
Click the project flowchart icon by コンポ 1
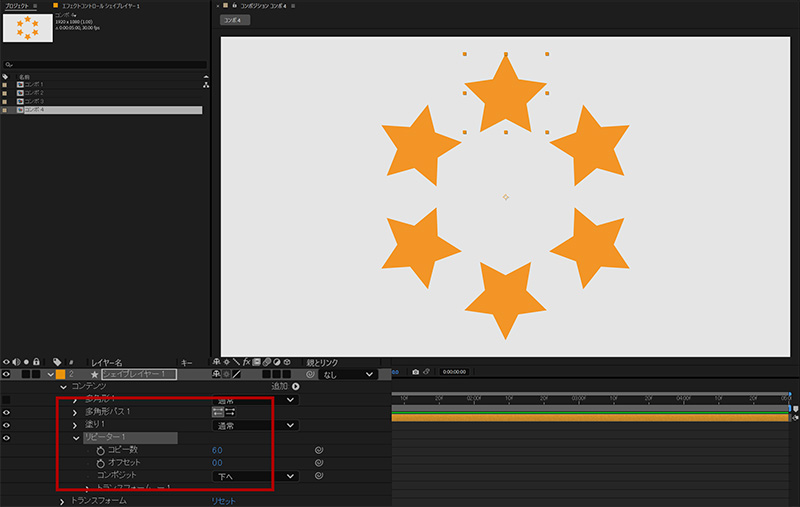click(206, 85)
